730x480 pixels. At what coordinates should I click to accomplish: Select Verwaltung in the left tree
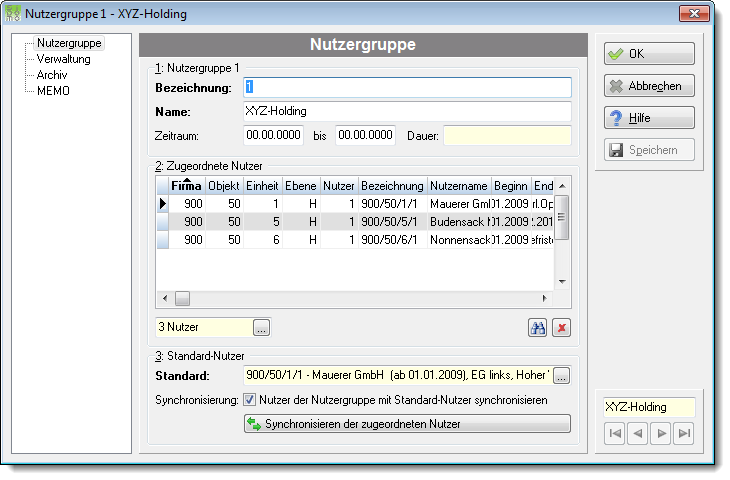coord(63,59)
